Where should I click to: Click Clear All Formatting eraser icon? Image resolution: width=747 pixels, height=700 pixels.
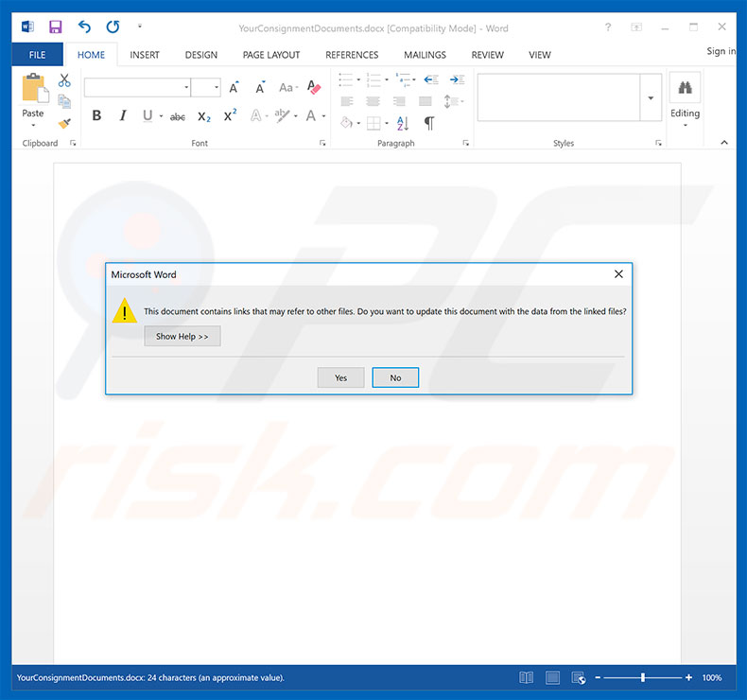coord(314,87)
